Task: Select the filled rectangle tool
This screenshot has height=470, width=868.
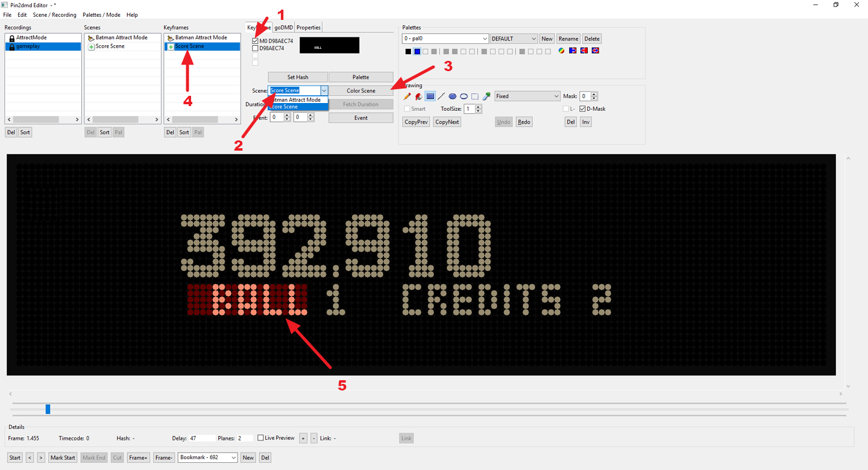Action: click(x=430, y=96)
